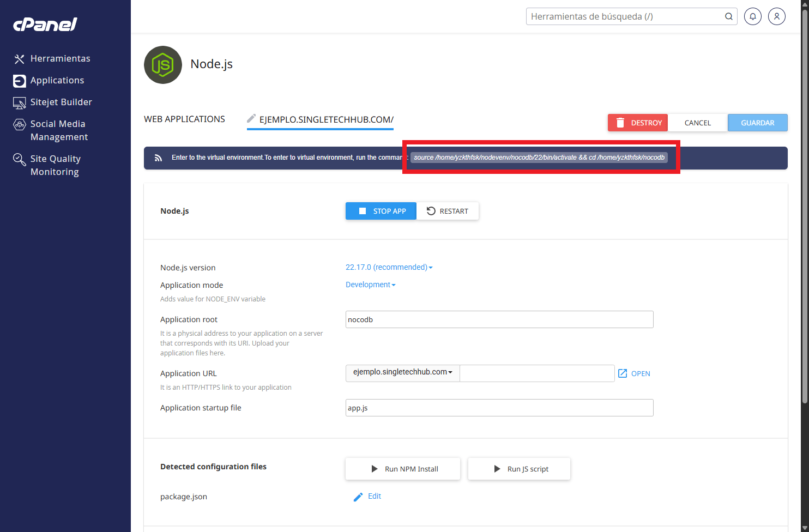
Task: Click the external-link icon next to OPEN
Action: 623,373
